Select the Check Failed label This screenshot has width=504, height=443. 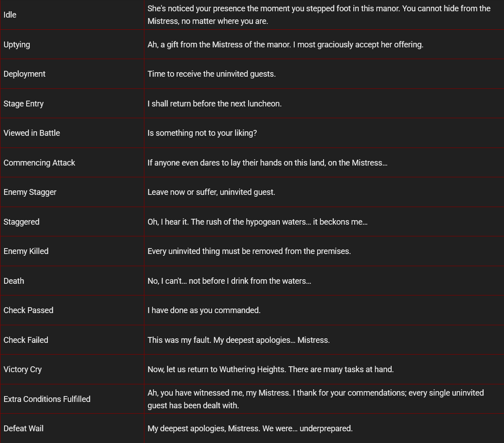click(26, 340)
